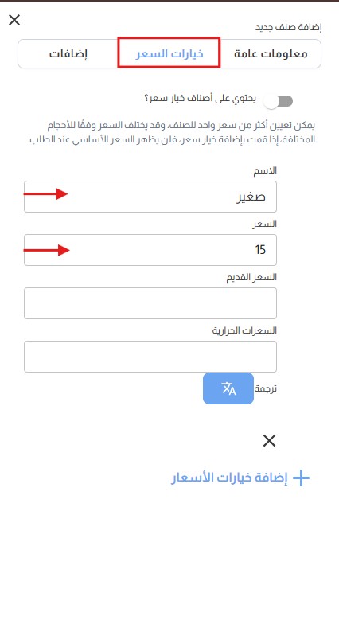Click the الاسم field label
Viewport: 339px width, 644px height.
267,170
